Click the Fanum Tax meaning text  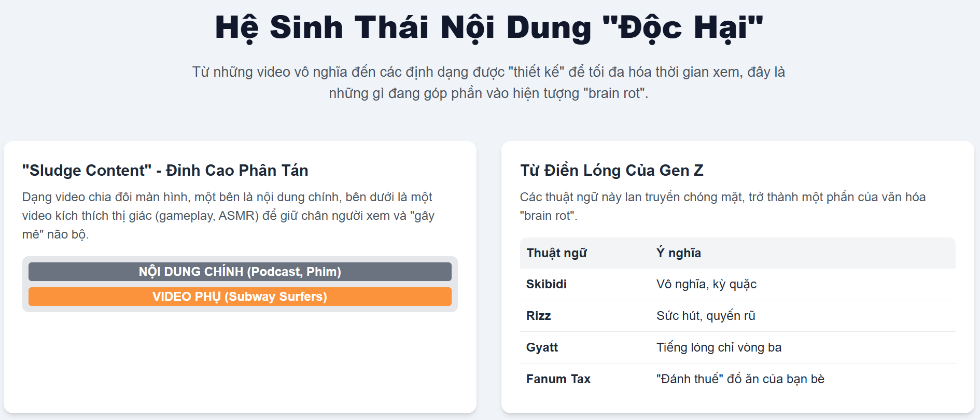(740, 379)
